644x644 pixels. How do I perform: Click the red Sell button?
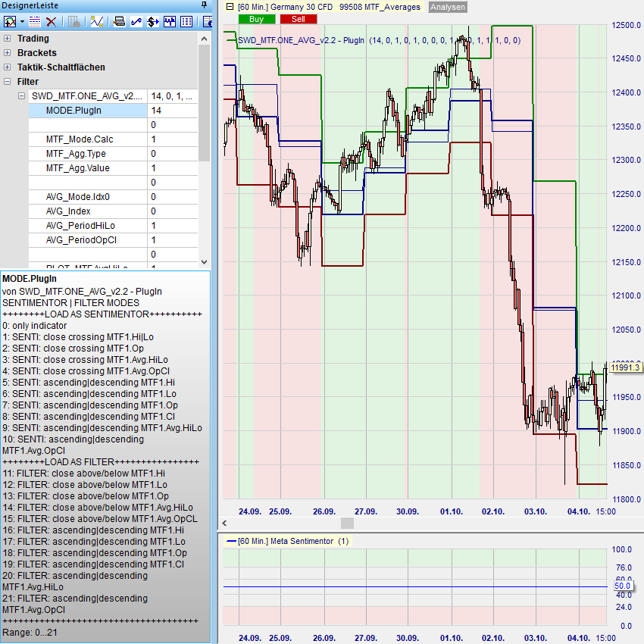[299, 19]
